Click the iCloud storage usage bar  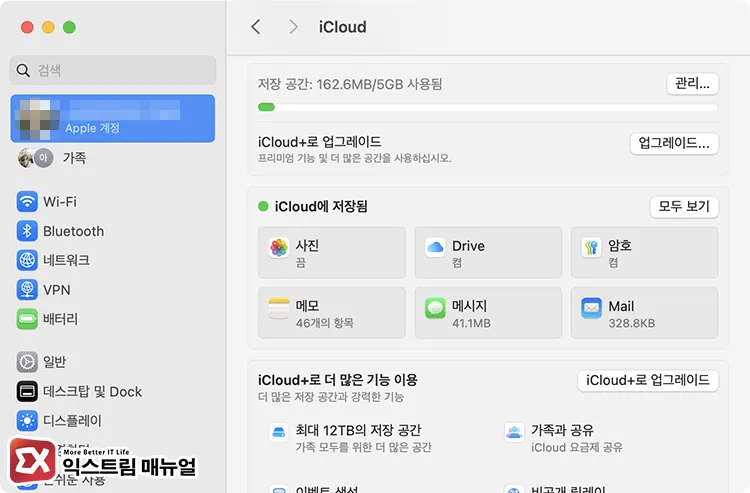pyautogui.click(x=487, y=107)
